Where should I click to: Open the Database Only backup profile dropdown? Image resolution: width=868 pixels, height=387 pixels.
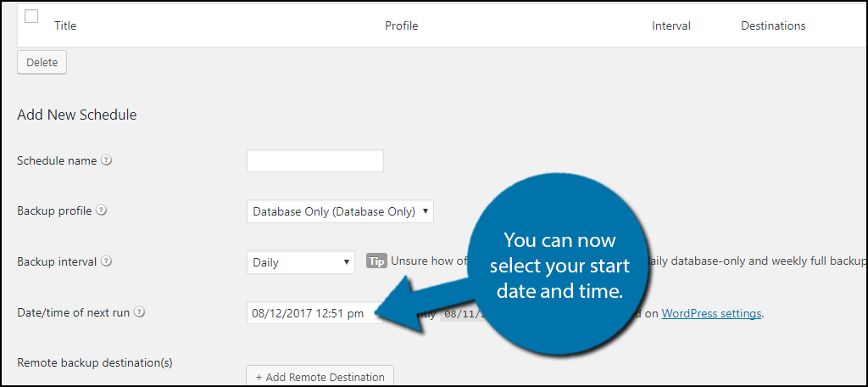[340, 211]
